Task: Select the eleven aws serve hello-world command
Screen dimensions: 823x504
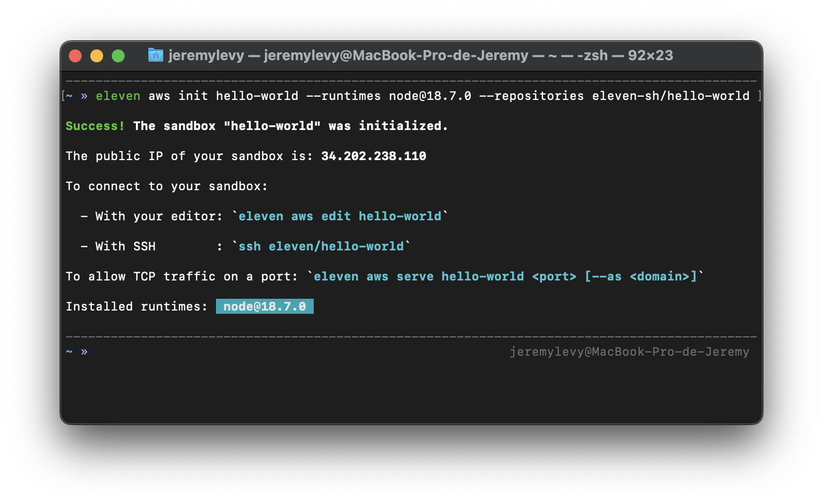Action: point(420,276)
